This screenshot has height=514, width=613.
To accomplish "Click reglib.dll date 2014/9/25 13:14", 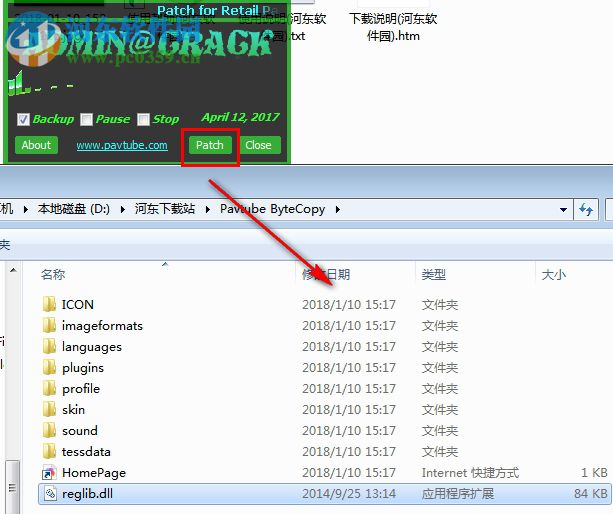I will pyautogui.click(x=349, y=494).
